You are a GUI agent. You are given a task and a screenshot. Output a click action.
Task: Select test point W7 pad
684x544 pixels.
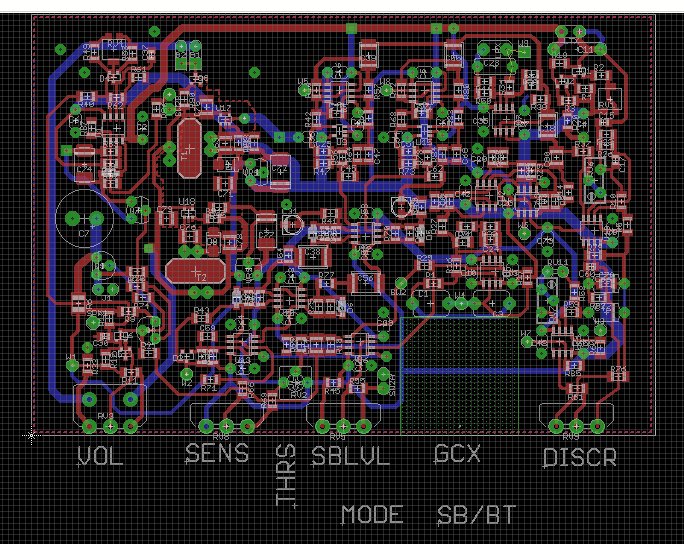527,342
